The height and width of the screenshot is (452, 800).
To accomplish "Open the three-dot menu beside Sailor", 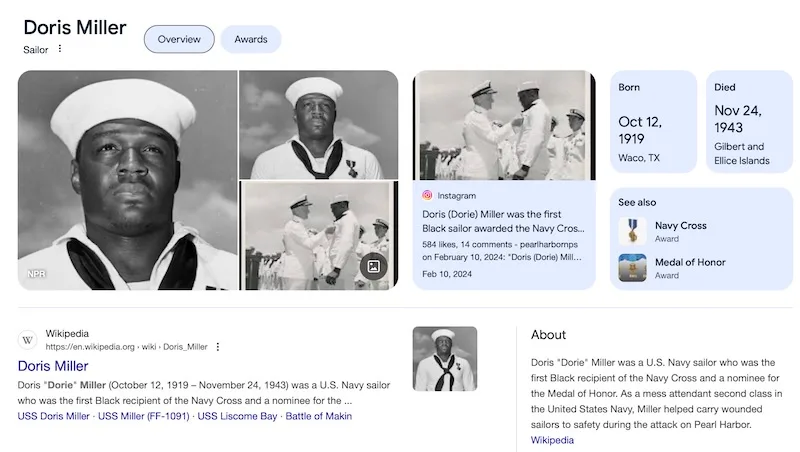I will [x=60, y=48].
